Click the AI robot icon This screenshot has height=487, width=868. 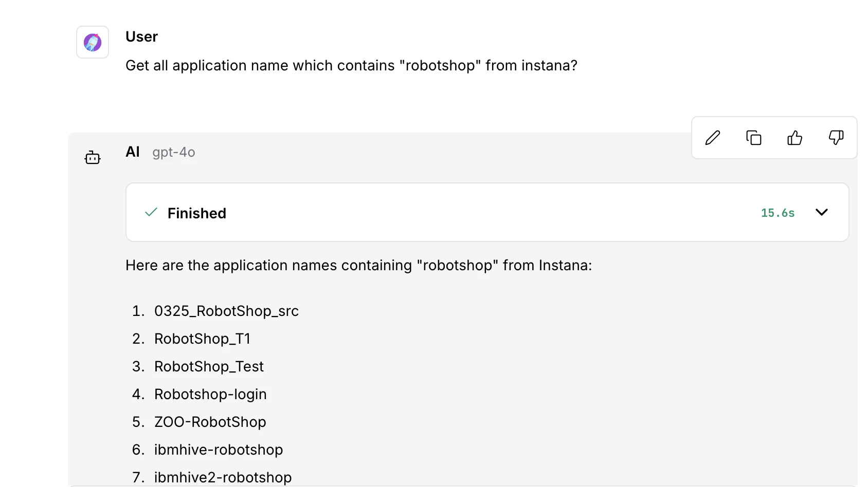pos(93,157)
